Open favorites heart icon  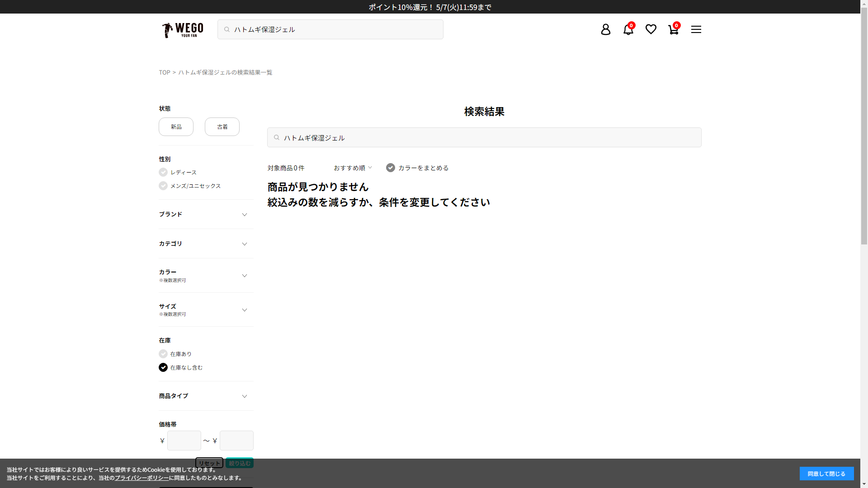(x=651, y=29)
